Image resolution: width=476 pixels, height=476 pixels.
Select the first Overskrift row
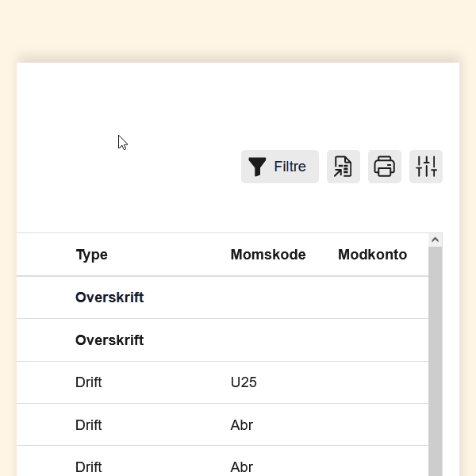[x=109, y=297]
